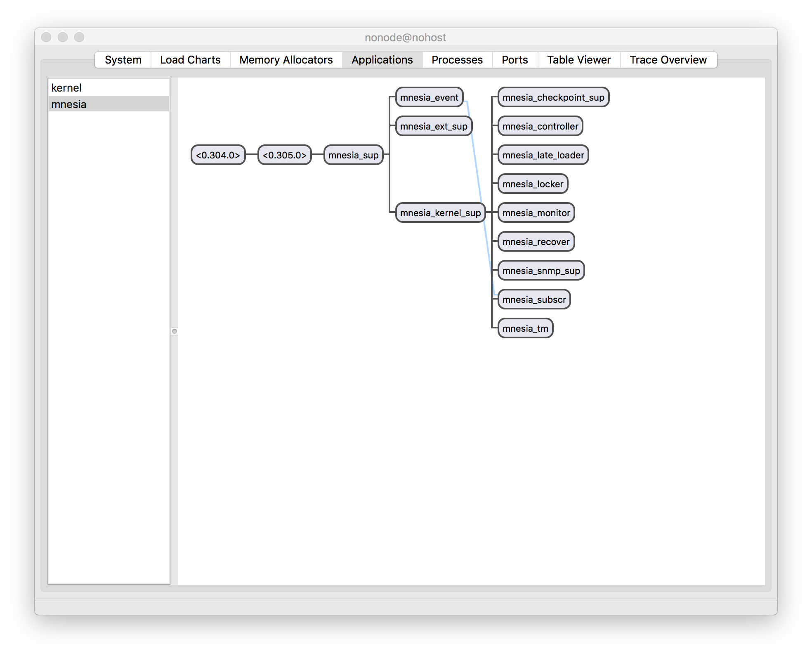
Task: Click the mnesia_tm process node
Action: [525, 328]
